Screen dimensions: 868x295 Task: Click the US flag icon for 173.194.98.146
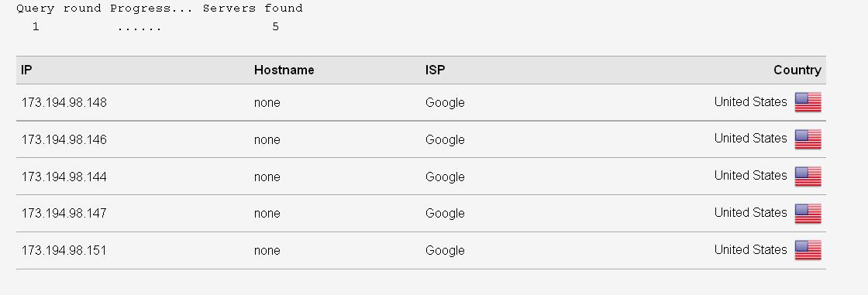coord(808,139)
